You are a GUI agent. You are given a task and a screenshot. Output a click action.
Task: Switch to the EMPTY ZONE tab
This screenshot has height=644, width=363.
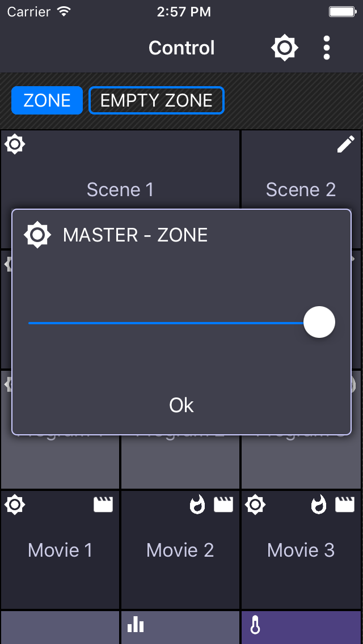coord(157,100)
